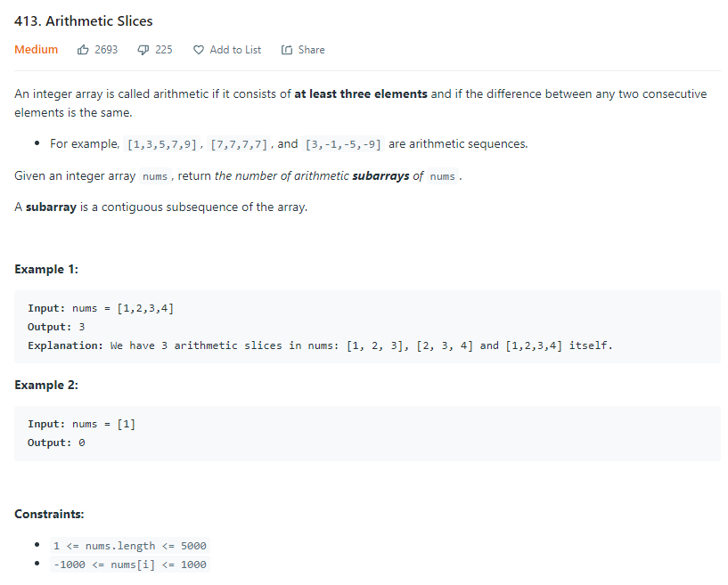Click the Constraints heading
The image size is (728, 585).
pos(49,514)
